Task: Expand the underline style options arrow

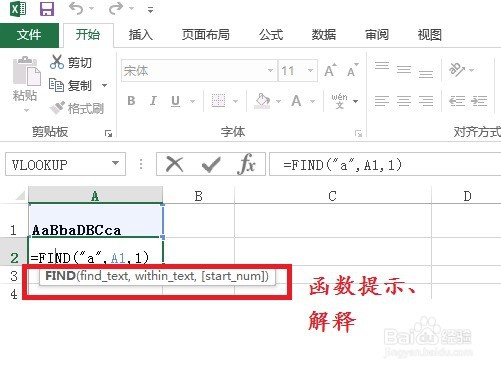Action: (x=192, y=101)
